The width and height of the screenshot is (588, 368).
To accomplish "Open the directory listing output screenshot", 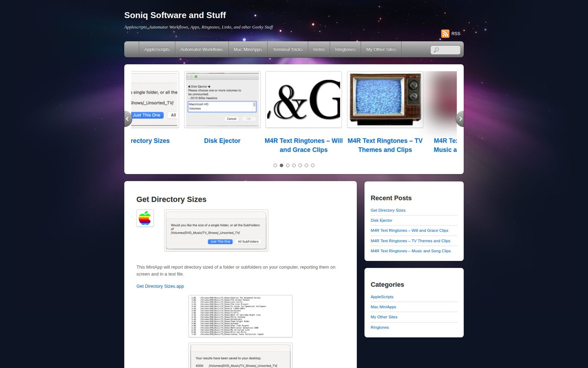I will (241, 316).
